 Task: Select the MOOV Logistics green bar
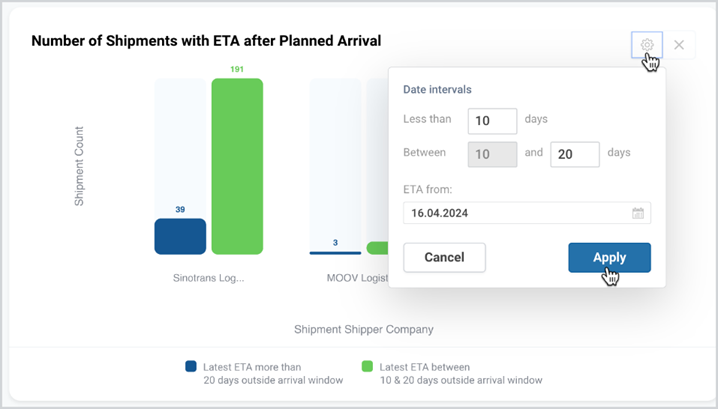pyautogui.click(x=377, y=248)
